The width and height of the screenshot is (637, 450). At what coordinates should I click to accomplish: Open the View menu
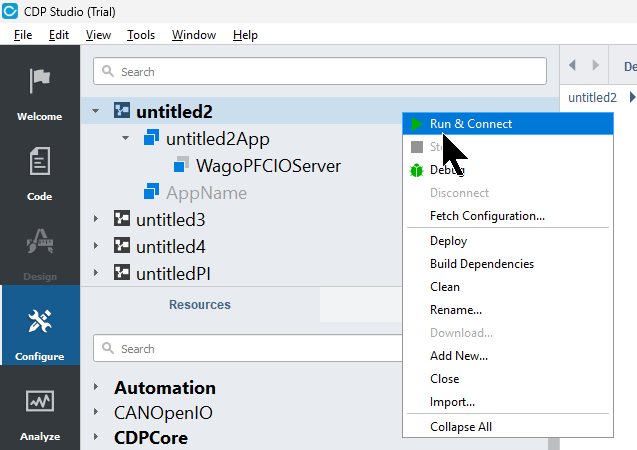98,35
